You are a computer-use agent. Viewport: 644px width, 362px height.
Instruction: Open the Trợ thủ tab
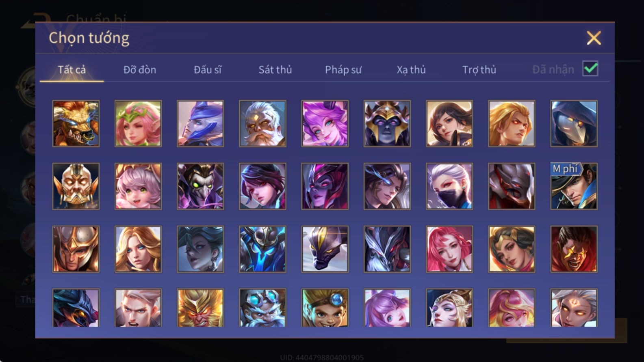point(479,70)
